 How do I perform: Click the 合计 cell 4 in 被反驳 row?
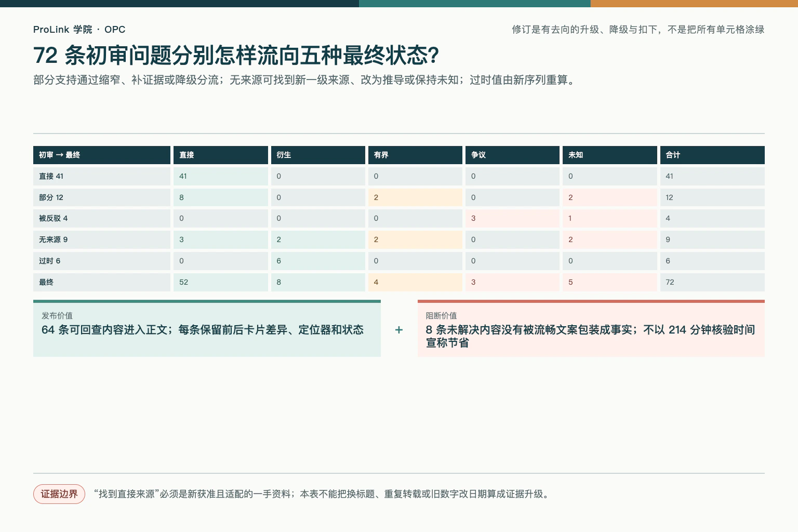point(712,218)
